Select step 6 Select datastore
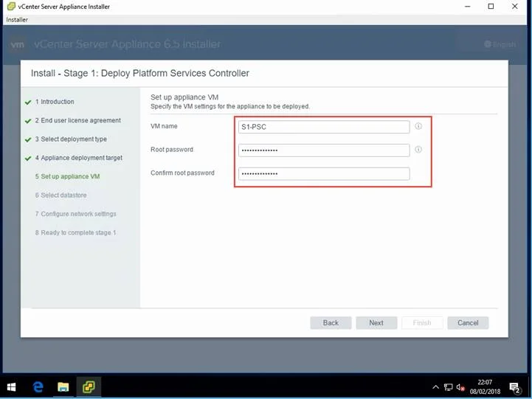The width and height of the screenshot is (532, 399). [x=61, y=195]
